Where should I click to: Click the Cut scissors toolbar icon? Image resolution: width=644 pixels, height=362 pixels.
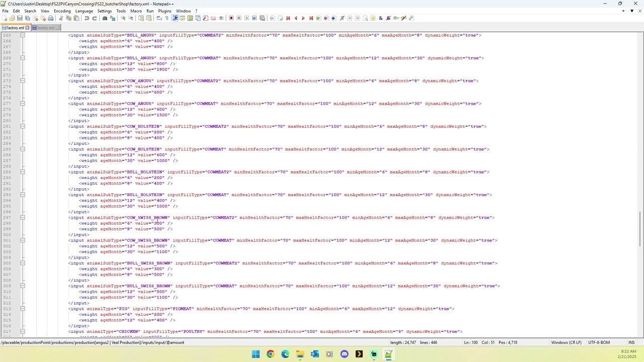coord(61,18)
